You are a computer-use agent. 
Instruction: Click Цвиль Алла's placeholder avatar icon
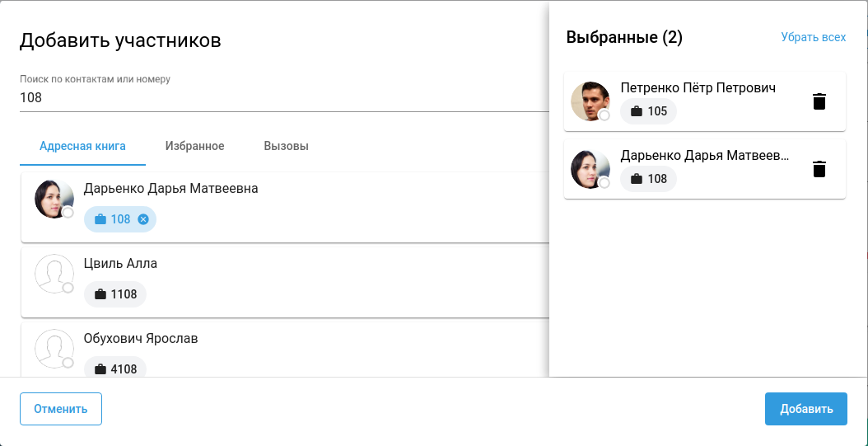pyautogui.click(x=54, y=273)
